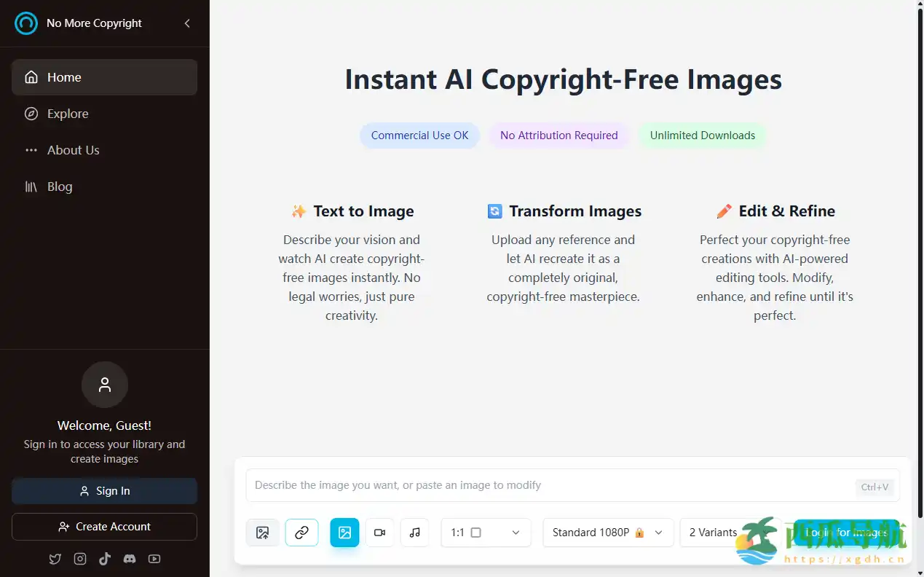Click the Sign In button
The width and height of the screenshot is (924, 577).
coord(104,491)
